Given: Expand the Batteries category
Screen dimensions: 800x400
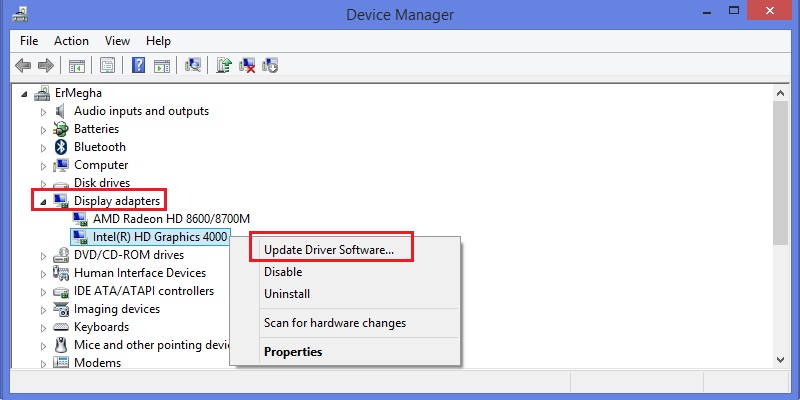Looking at the screenshot, I should (44, 130).
